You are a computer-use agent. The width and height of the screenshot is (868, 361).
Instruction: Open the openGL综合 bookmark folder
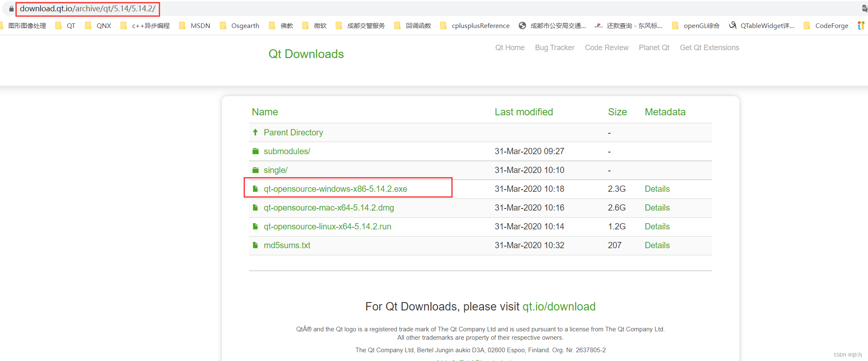click(696, 26)
